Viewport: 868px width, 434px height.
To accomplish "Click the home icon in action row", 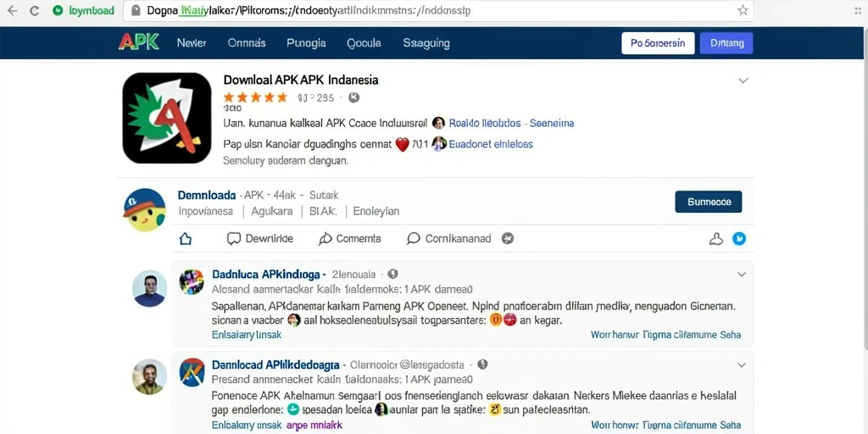I will [x=186, y=238].
